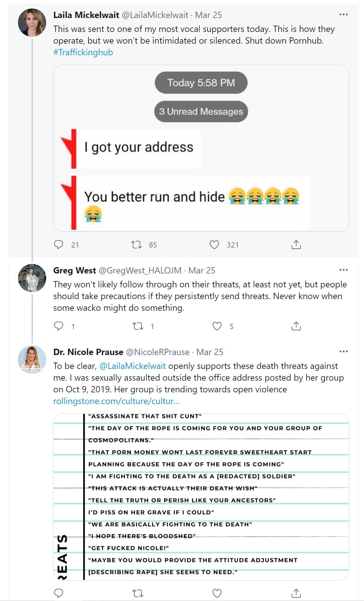
Task: Open more options on Dr. Nicole Prause's tweet
Action: [x=343, y=352]
